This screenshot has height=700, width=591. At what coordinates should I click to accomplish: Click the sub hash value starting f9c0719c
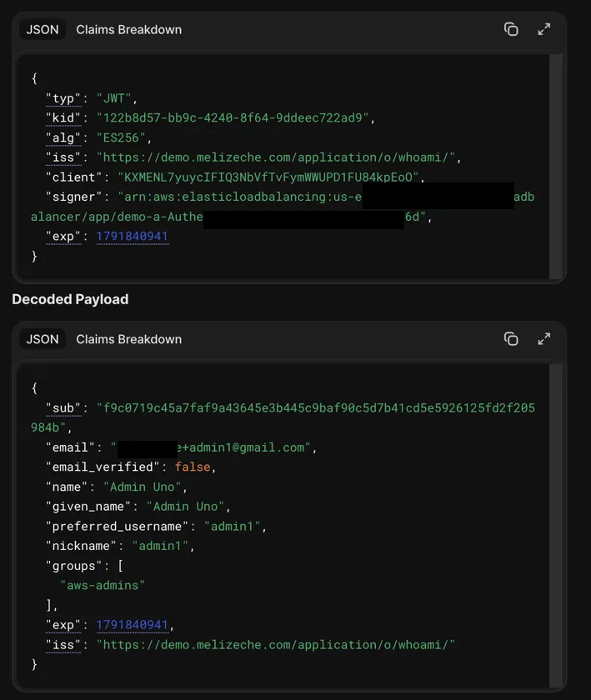pos(283,417)
